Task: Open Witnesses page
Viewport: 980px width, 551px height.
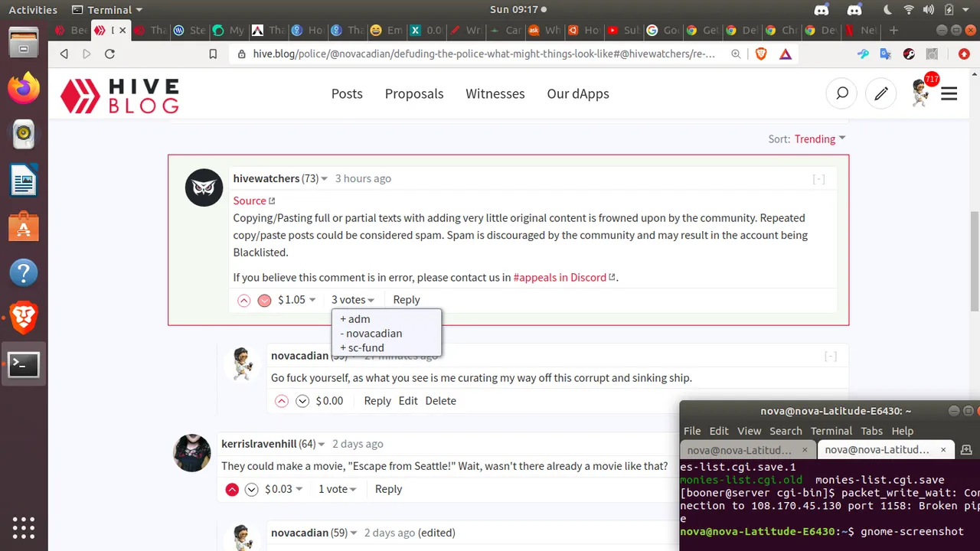Action: pos(495,93)
